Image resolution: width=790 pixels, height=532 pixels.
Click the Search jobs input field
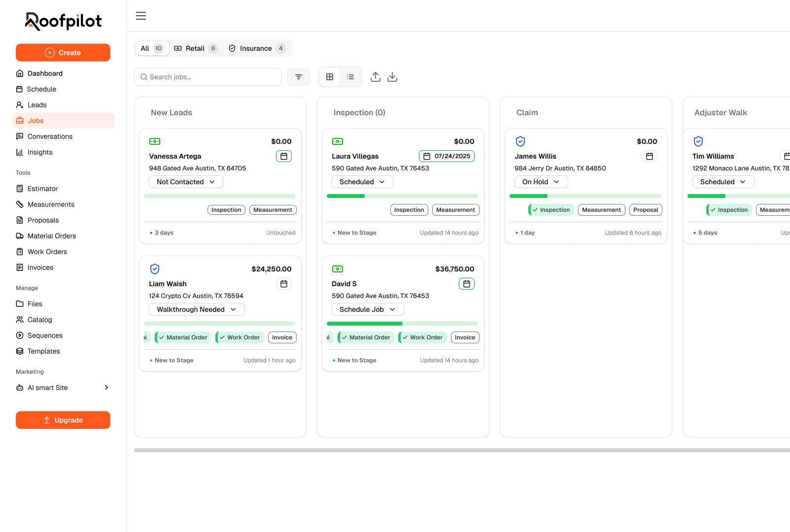pyautogui.click(x=208, y=77)
